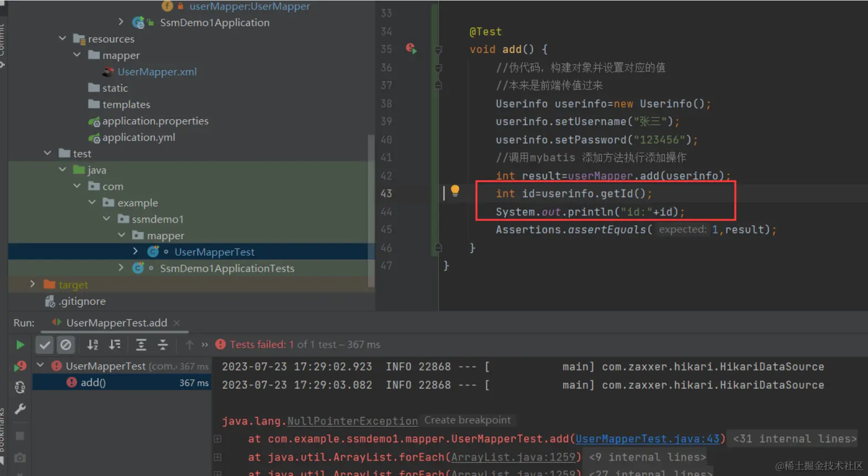Stop the running process
Viewport: 868px width, 476px height.
coord(20,436)
